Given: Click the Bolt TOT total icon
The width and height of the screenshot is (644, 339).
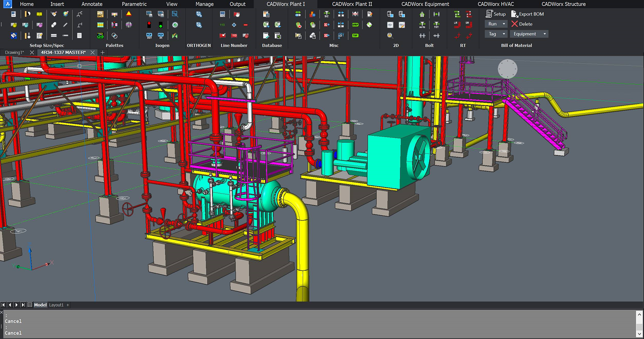Looking at the screenshot, I should click(436, 25).
